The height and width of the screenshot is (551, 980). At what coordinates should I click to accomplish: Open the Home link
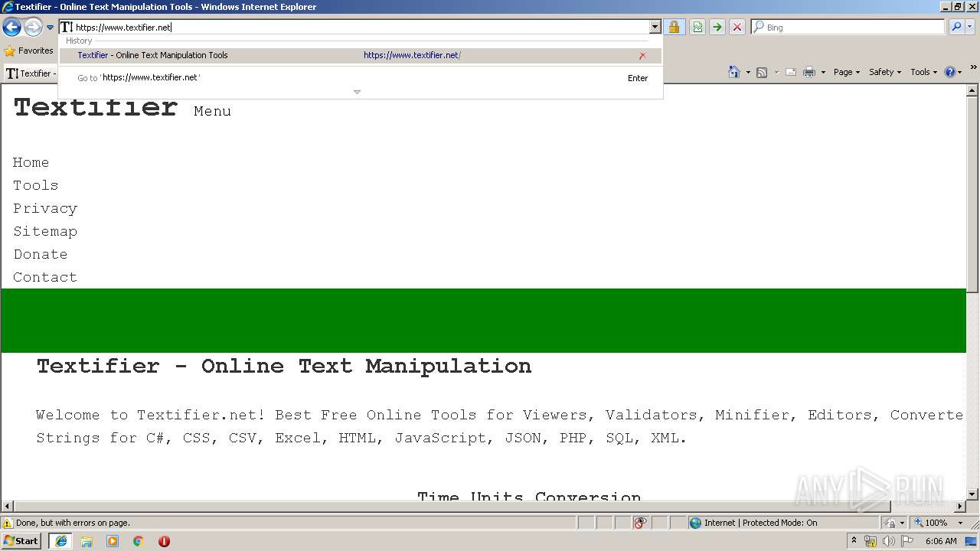point(31,162)
